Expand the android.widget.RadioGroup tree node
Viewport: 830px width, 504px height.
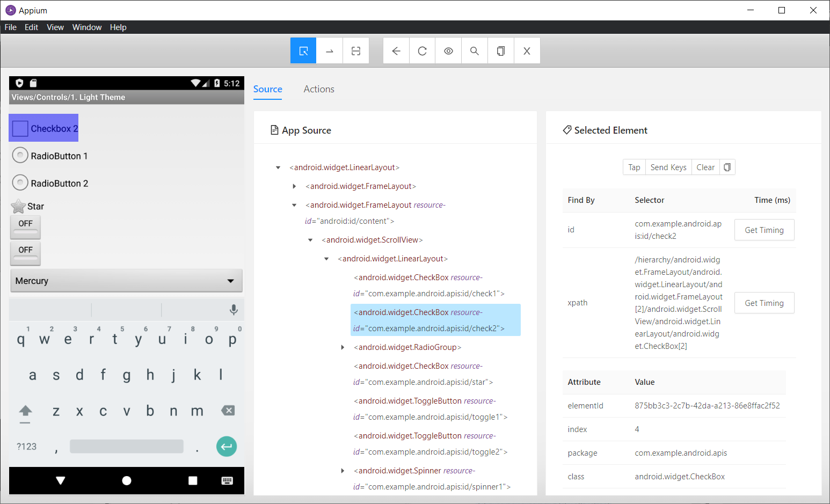[343, 347]
